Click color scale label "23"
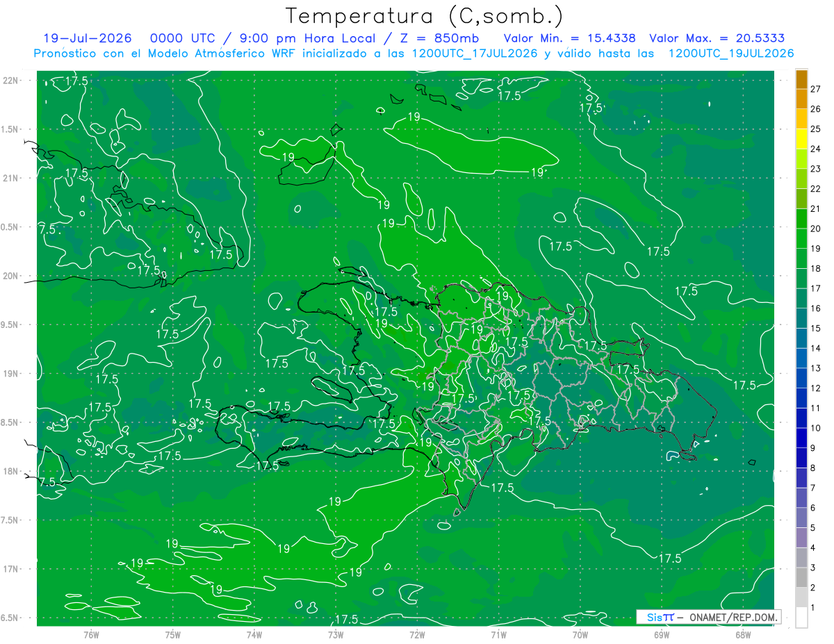The height and width of the screenshot is (644, 834). tap(815, 169)
